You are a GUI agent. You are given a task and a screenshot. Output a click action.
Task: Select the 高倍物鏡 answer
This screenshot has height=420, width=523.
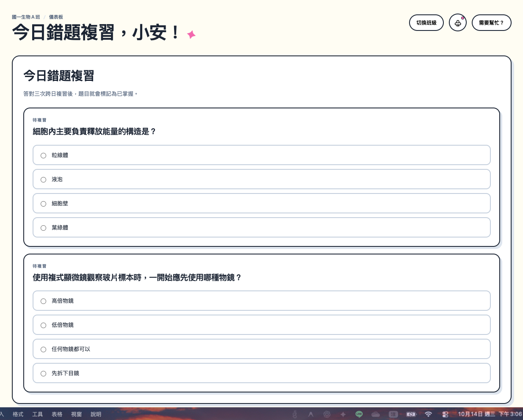click(262, 301)
